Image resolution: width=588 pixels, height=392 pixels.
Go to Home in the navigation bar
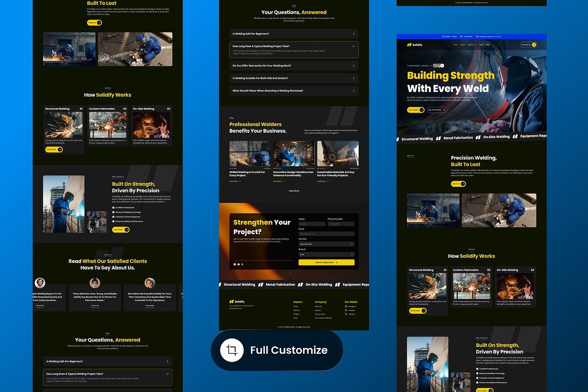456,45
